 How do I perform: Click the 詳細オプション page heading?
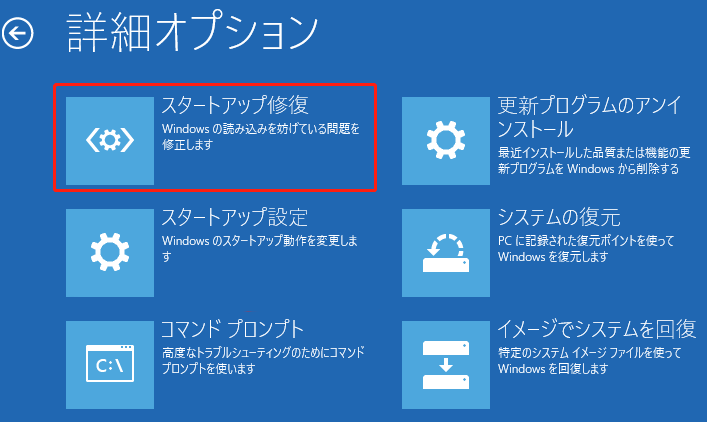pyautogui.click(x=193, y=32)
